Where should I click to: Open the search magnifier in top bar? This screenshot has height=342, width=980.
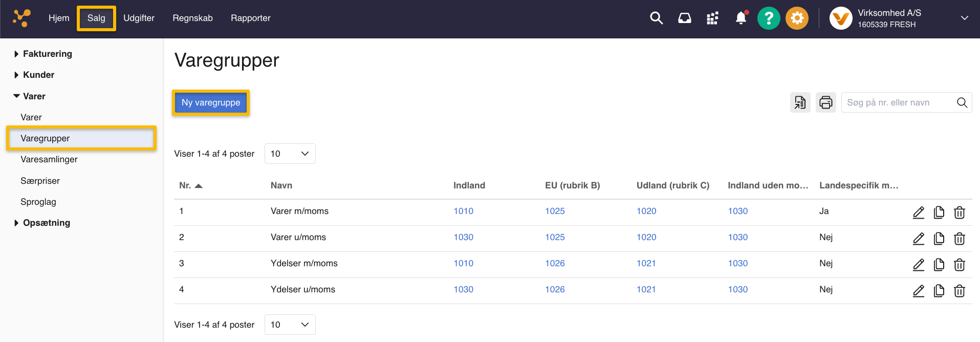[x=656, y=18]
